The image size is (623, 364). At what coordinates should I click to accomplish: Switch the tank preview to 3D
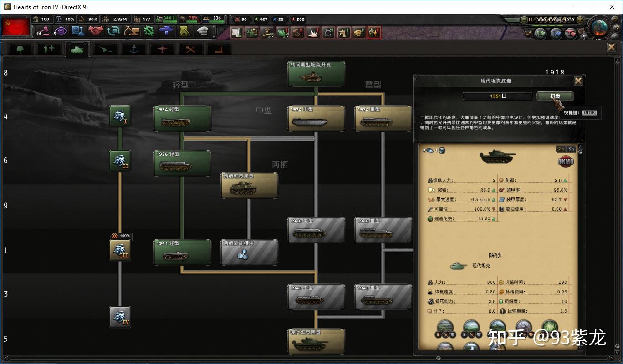point(571,149)
